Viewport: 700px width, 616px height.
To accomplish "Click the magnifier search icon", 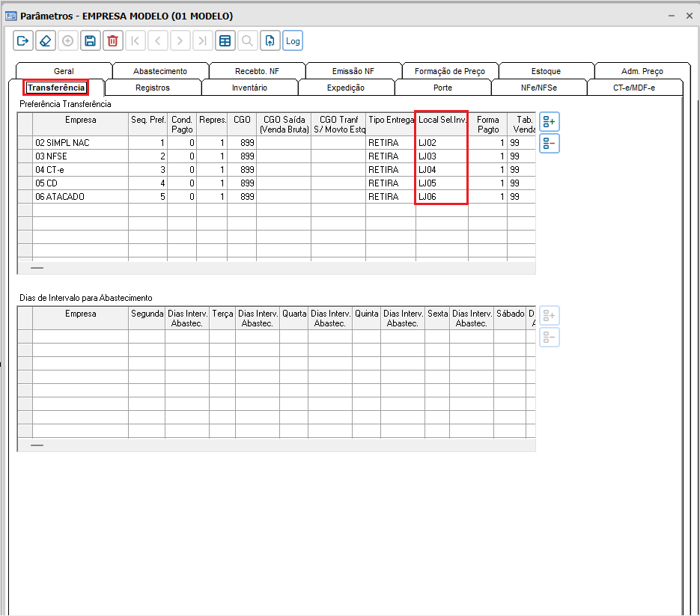I will click(x=247, y=41).
